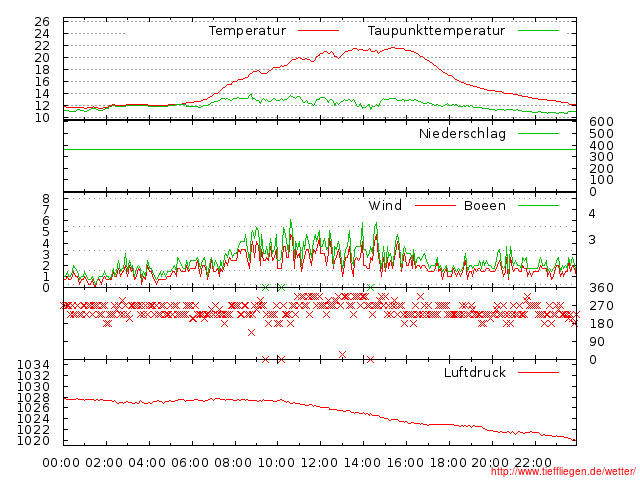
Task: Click the 360 wind direction axis value
Action: tap(601, 288)
